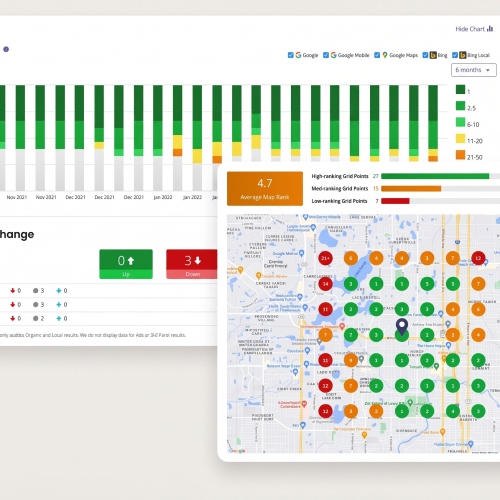Click the red 12 grid point top-right
Viewport: 500px width, 500px height.
[x=478, y=258]
